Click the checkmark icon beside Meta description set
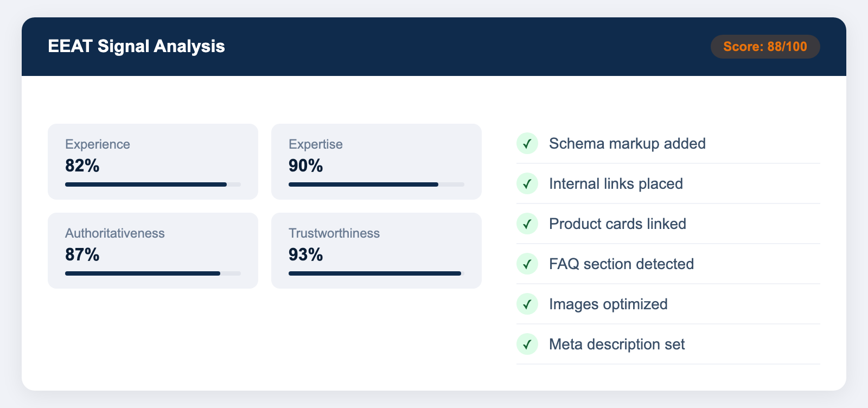This screenshot has width=868, height=408. point(527,344)
